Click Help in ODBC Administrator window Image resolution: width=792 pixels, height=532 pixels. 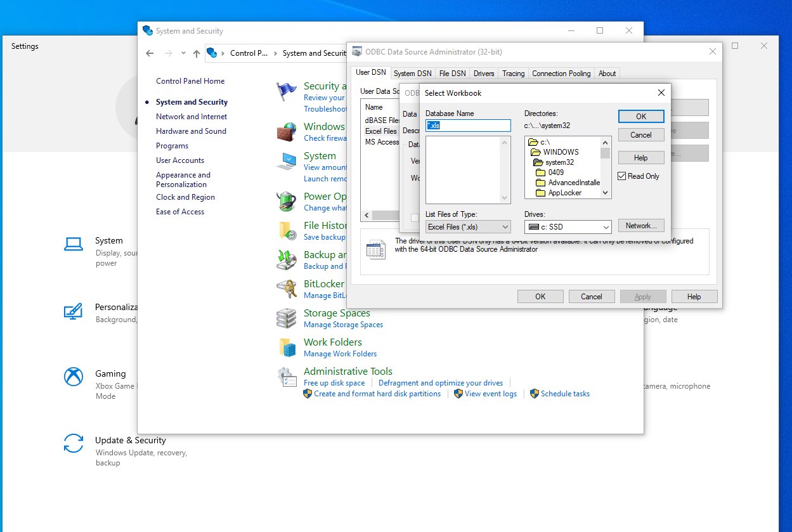[694, 296]
